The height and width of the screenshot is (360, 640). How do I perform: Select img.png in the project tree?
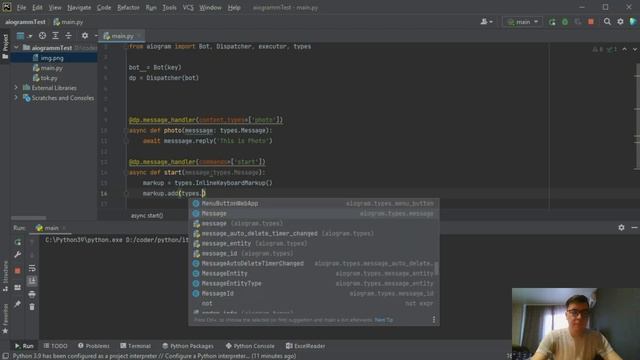52,58
